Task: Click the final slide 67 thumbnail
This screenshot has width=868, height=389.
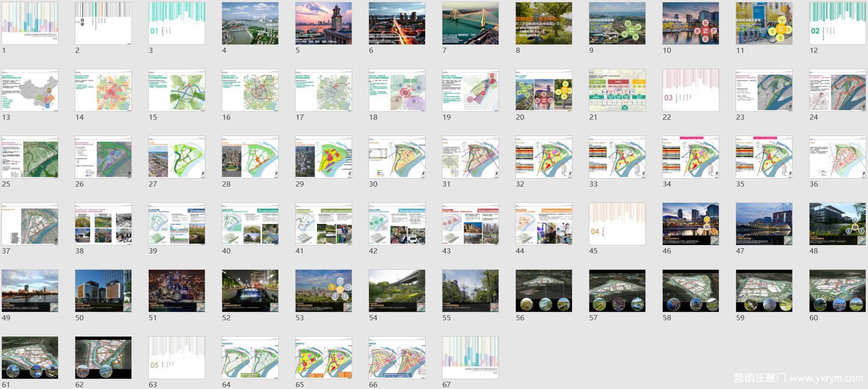Action: 470,358
